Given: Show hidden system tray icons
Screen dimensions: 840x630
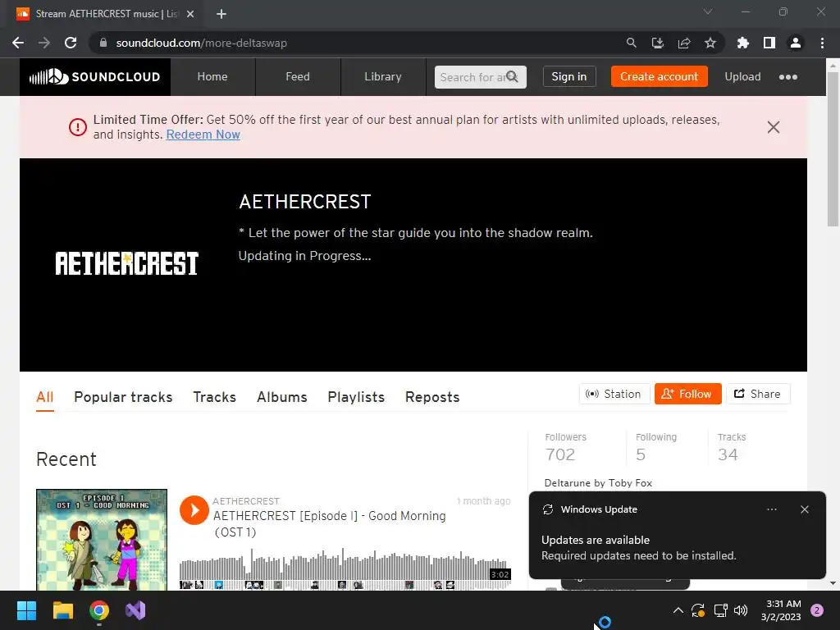Looking at the screenshot, I should click(x=678, y=610).
